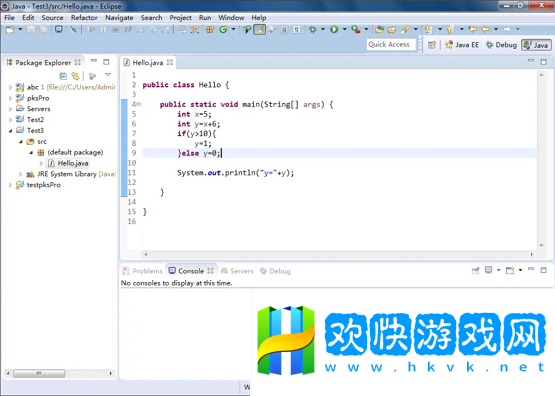Click the Open Console monitor icon in toolbar
Screen dimensions: 555x396
click(x=59, y=29)
